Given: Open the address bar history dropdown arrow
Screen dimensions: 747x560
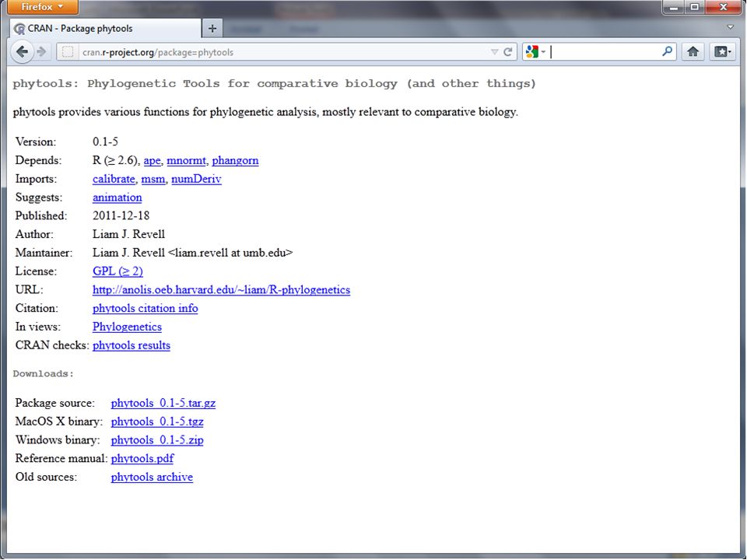Looking at the screenshot, I should pos(494,52).
